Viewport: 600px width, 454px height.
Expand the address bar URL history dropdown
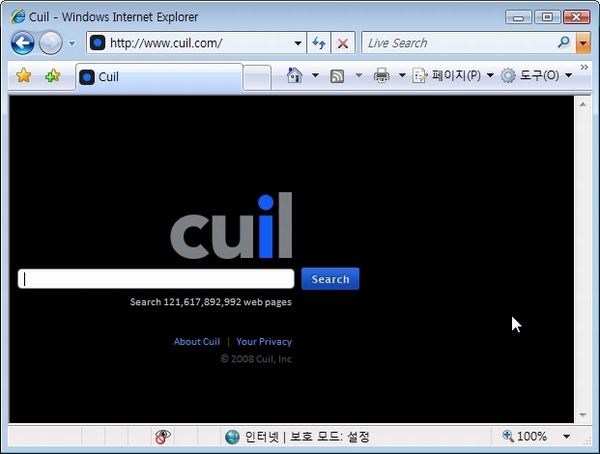(x=298, y=43)
